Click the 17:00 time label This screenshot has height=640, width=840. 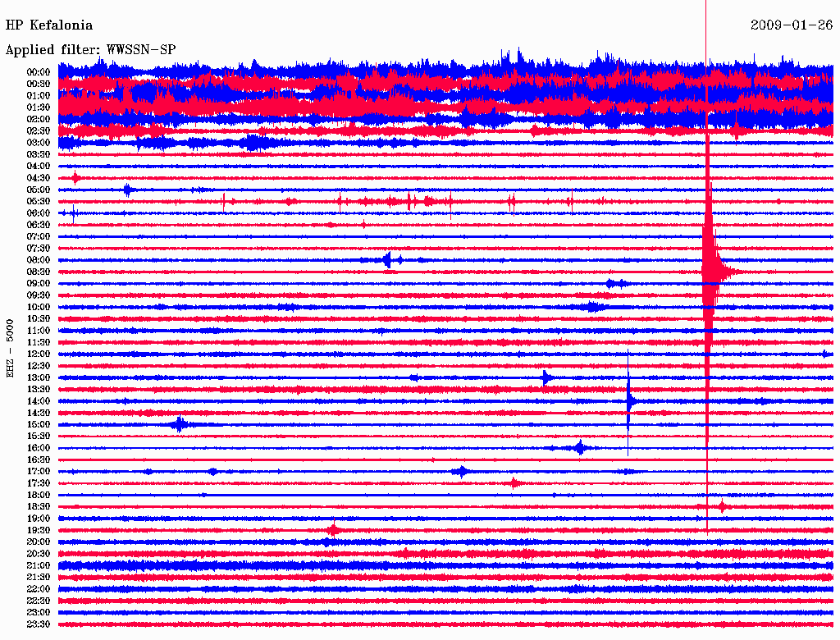click(x=39, y=472)
